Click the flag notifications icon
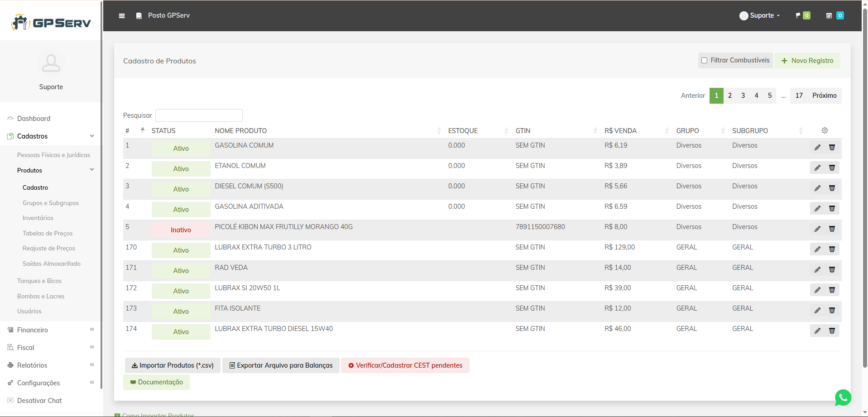 798,16
